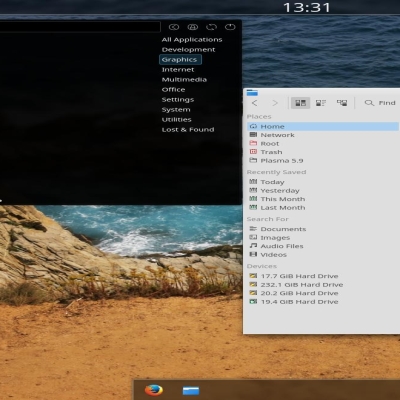Screen dimensions: 400x400
Task: Open the Dolphin file manager taskbar icon
Action: [x=191, y=390]
